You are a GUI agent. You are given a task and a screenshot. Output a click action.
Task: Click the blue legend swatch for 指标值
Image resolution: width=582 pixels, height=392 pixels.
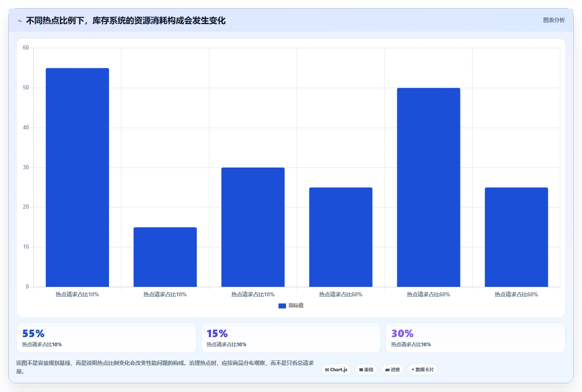coord(282,306)
